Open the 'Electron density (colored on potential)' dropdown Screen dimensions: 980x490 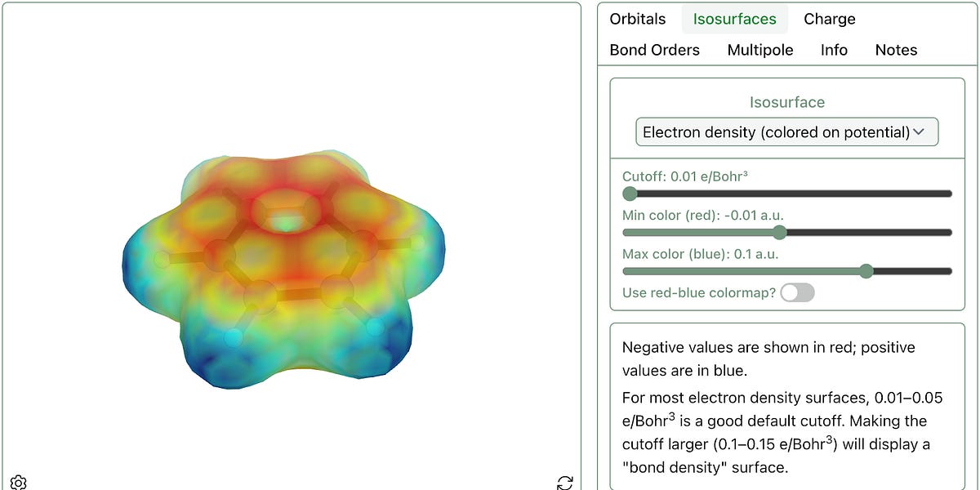coord(786,131)
